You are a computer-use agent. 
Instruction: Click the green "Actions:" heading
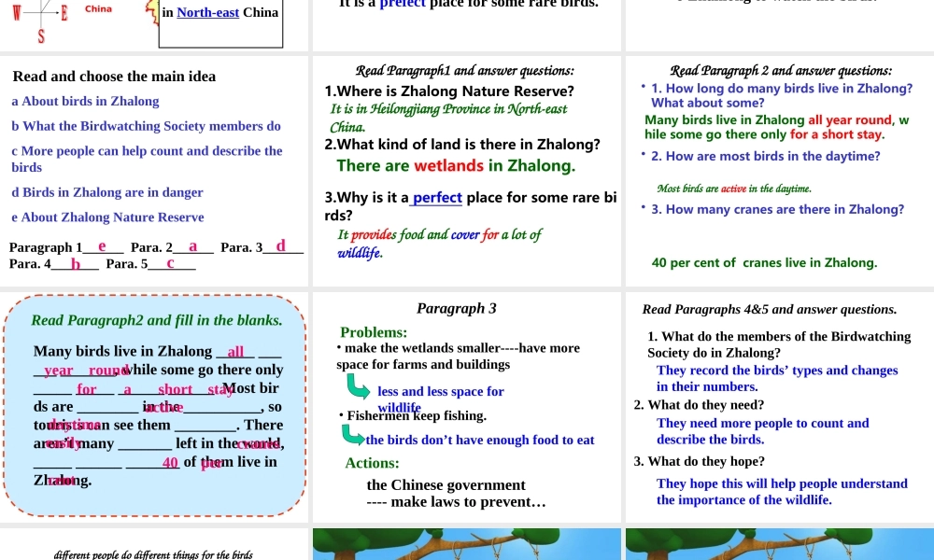click(373, 463)
